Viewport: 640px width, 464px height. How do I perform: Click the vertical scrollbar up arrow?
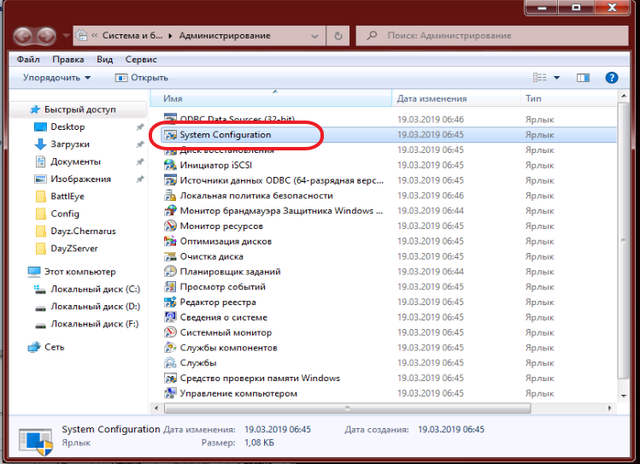click(x=623, y=97)
